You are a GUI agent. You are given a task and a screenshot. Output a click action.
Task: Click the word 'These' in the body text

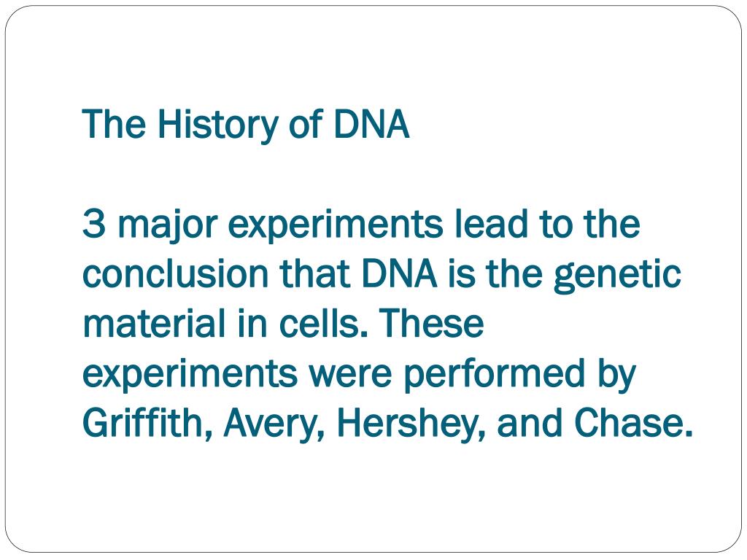tap(430, 324)
